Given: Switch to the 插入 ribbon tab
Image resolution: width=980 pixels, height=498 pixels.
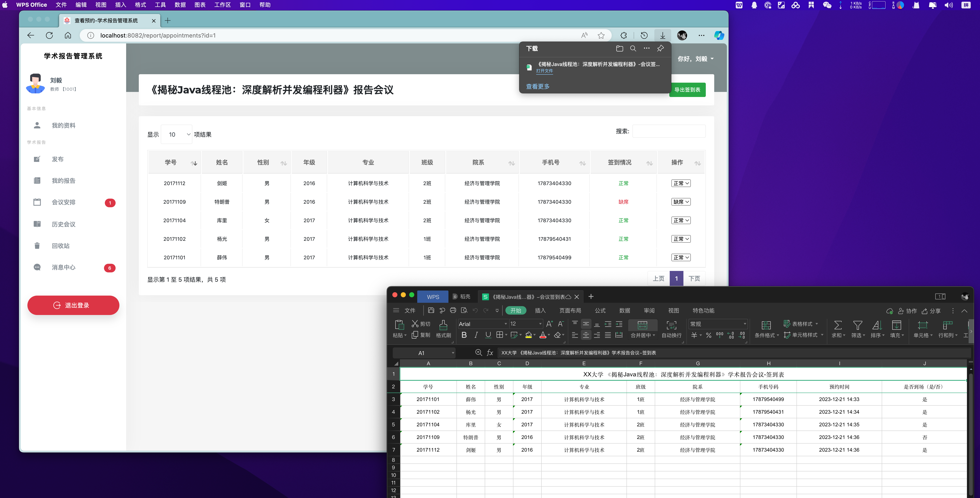Looking at the screenshot, I should click(540, 311).
